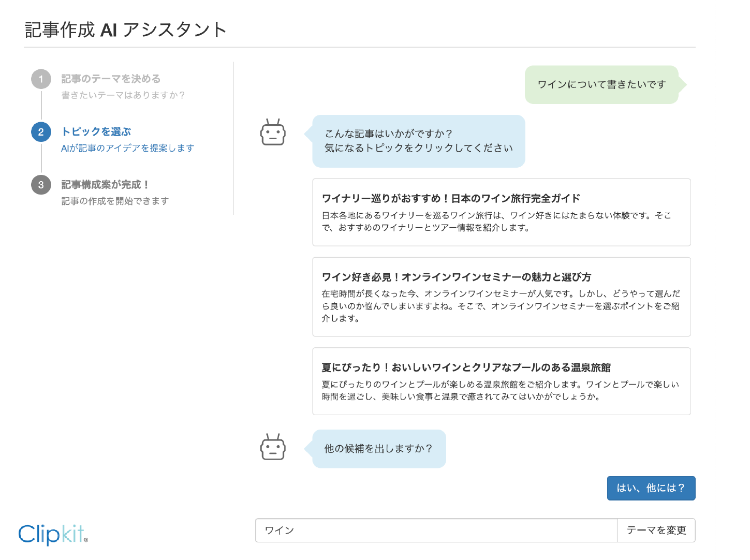The width and height of the screenshot is (750, 560).
Task: Pick the summer wine and pool ryokan topic
Action: [x=501, y=381]
